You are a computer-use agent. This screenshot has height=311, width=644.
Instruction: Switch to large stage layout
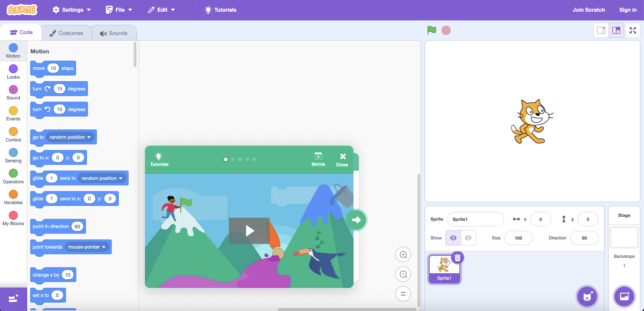(616, 30)
